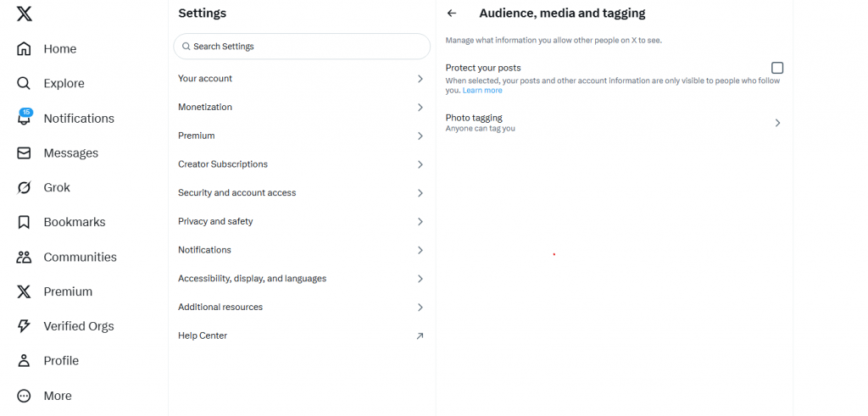Click the 'Protect your posts' heading text
Image resolution: width=868 pixels, height=416 pixels.
pos(483,68)
